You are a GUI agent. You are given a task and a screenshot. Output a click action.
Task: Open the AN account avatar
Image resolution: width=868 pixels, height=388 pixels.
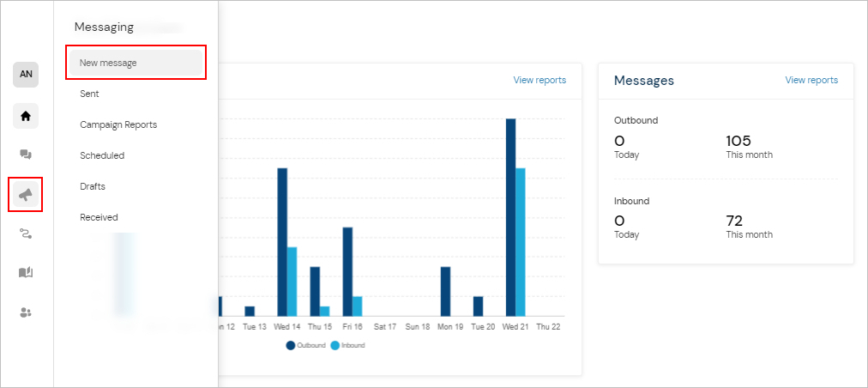pyautogui.click(x=26, y=75)
